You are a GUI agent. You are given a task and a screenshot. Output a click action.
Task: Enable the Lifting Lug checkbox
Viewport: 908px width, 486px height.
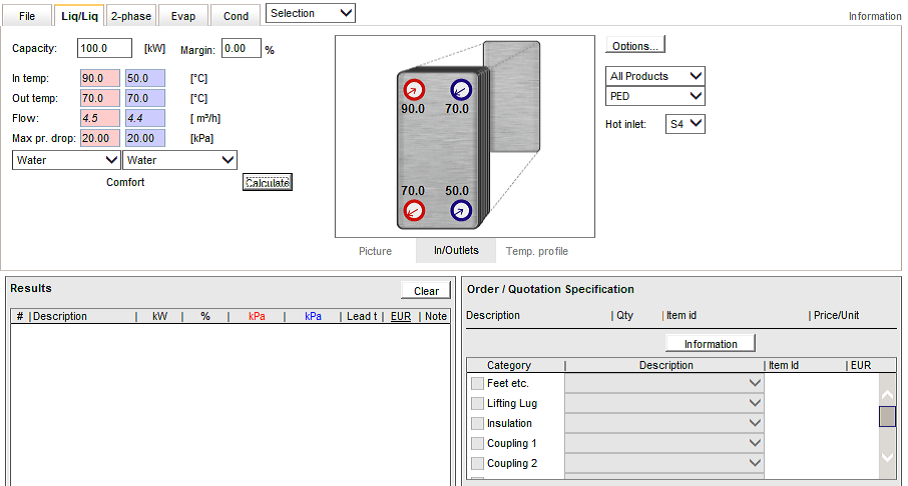477,403
